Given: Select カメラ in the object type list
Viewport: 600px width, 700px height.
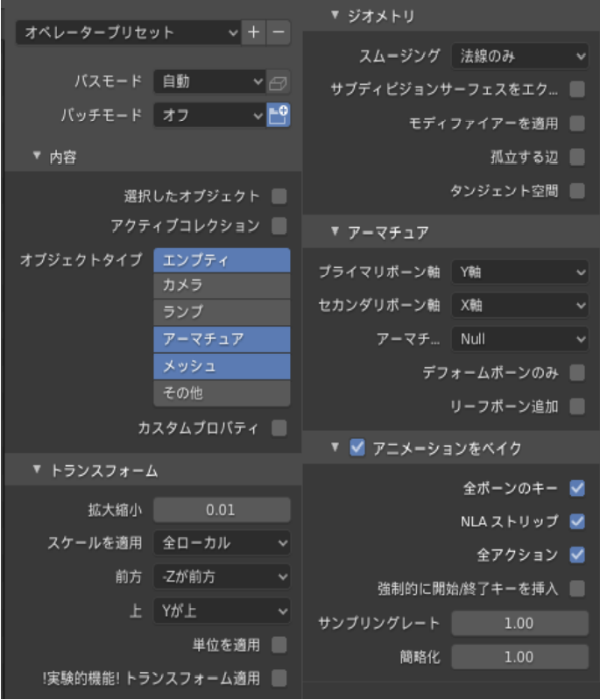Looking at the screenshot, I should [x=222, y=286].
